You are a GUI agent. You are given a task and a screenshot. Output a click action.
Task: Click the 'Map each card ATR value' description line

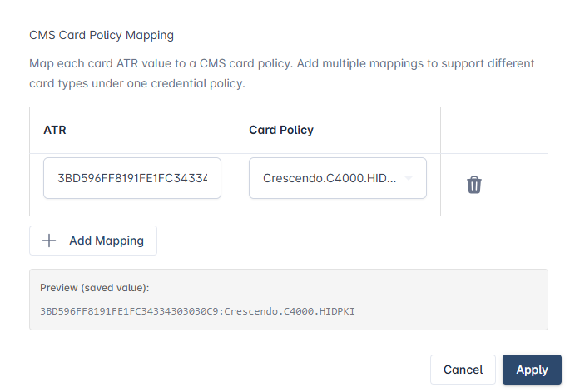click(x=281, y=63)
